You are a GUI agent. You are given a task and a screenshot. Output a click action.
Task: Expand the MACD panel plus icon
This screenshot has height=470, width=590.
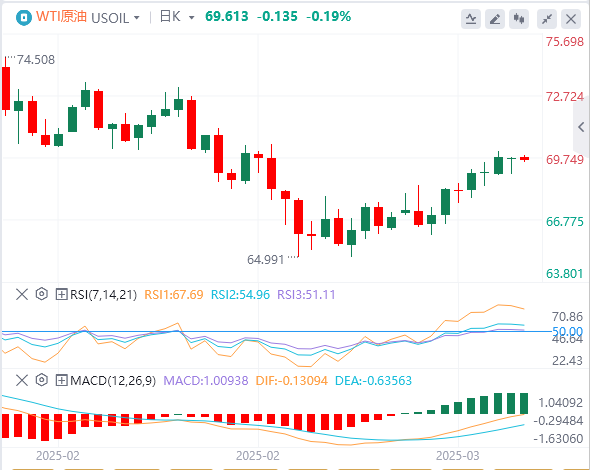click(61, 380)
